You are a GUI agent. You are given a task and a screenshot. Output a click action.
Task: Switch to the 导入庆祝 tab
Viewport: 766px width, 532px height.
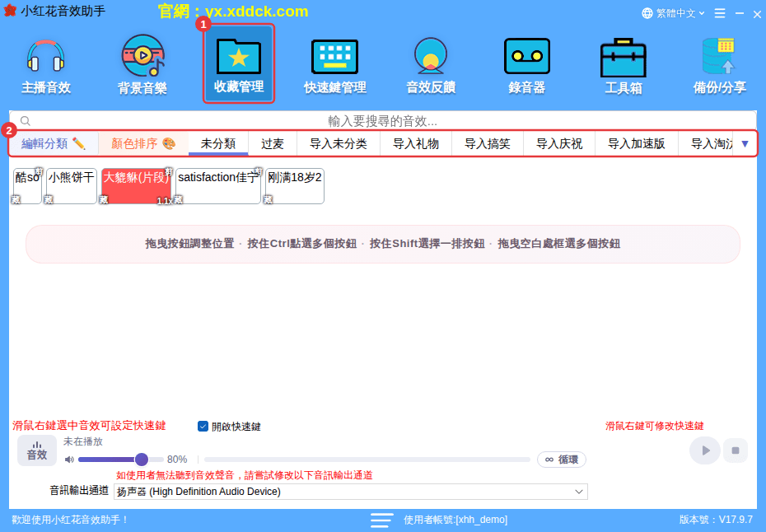[559, 143]
